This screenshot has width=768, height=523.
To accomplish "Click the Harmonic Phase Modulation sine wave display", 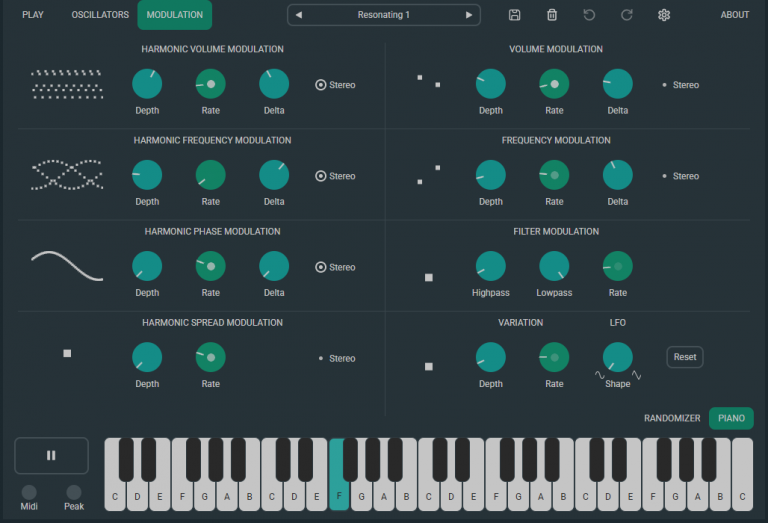I will click(67, 266).
